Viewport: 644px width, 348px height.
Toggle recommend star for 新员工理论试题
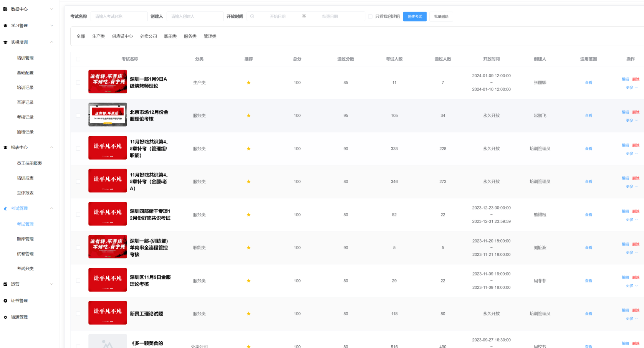[x=248, y=314]
